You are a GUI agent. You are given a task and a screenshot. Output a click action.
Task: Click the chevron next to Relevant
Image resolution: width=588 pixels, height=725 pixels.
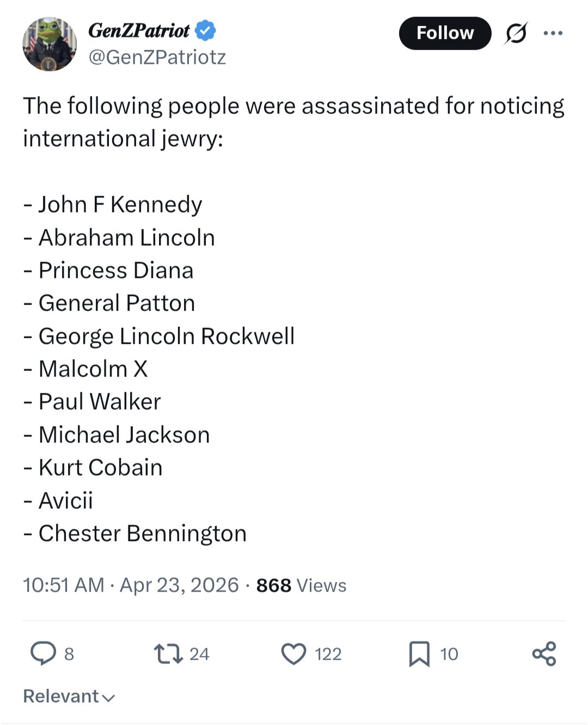108,698
